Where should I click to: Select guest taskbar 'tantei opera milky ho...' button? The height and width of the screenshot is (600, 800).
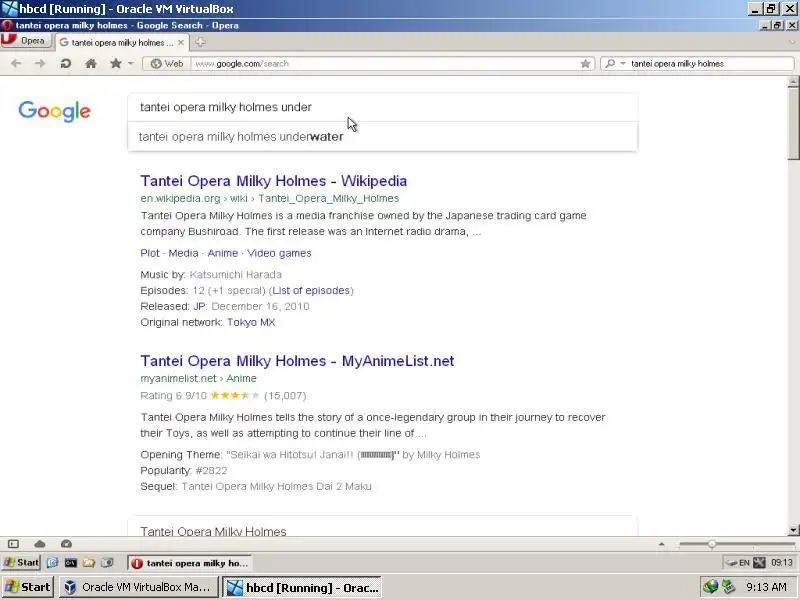coord(189,563)
